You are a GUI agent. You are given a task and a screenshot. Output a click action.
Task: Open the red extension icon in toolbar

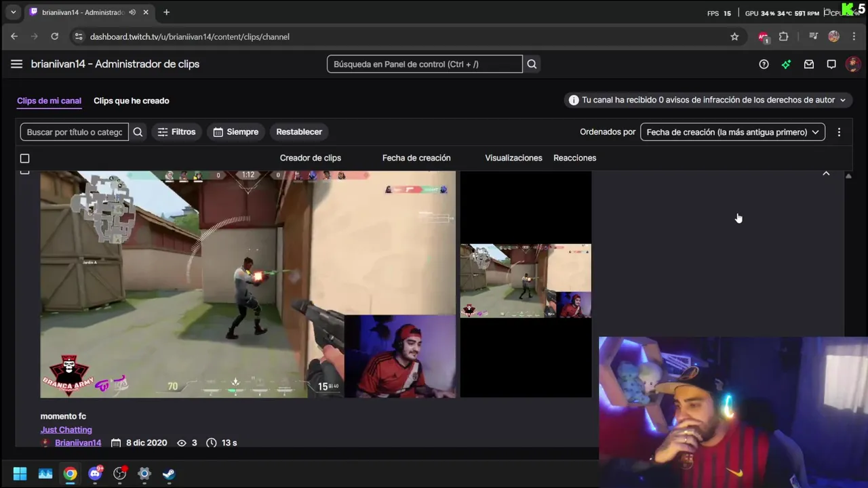tap(764, 37)
